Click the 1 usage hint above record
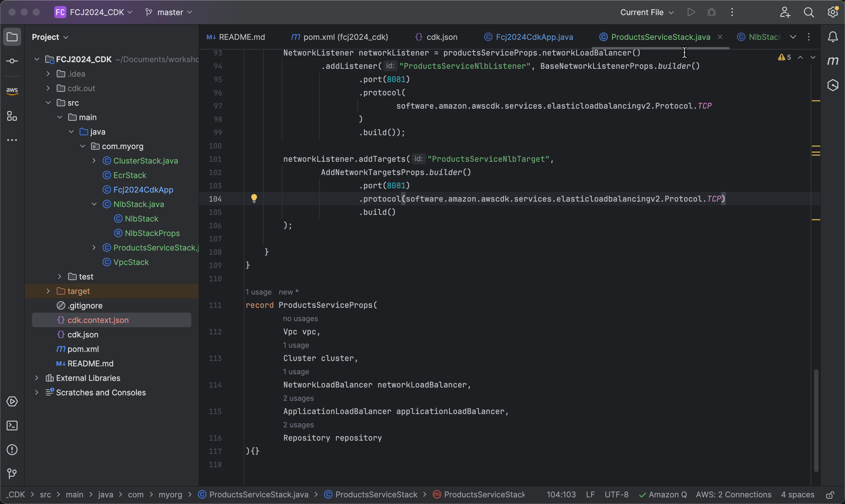Screen dimensions: 845x504 [258, 292]
